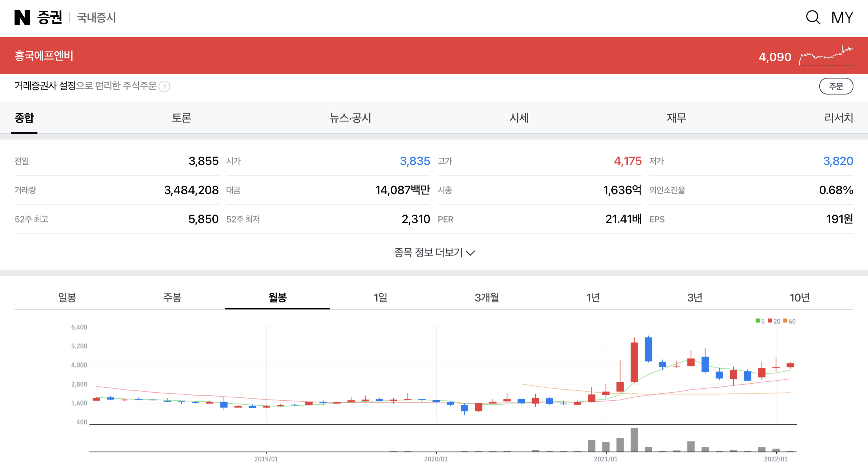Screen dimensions: 868x469
Task: Click the 2021/01 x-axis label
Action: click(606, 459)
